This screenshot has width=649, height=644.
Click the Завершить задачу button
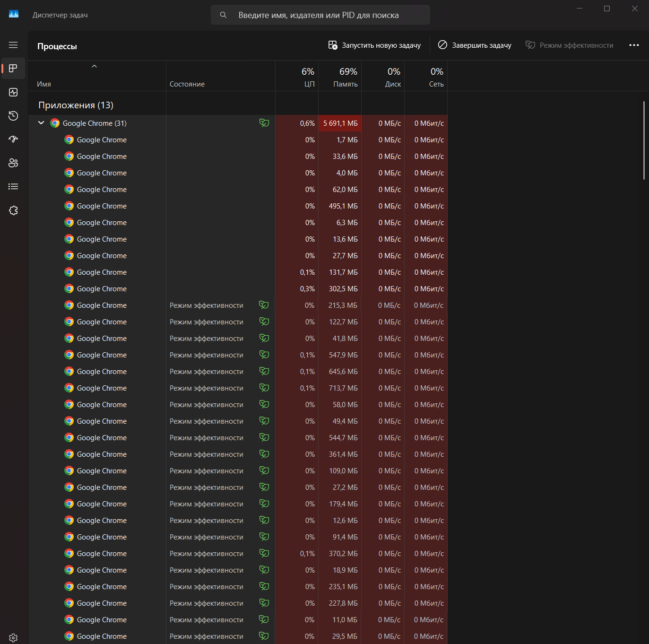(x=475, y=45)
